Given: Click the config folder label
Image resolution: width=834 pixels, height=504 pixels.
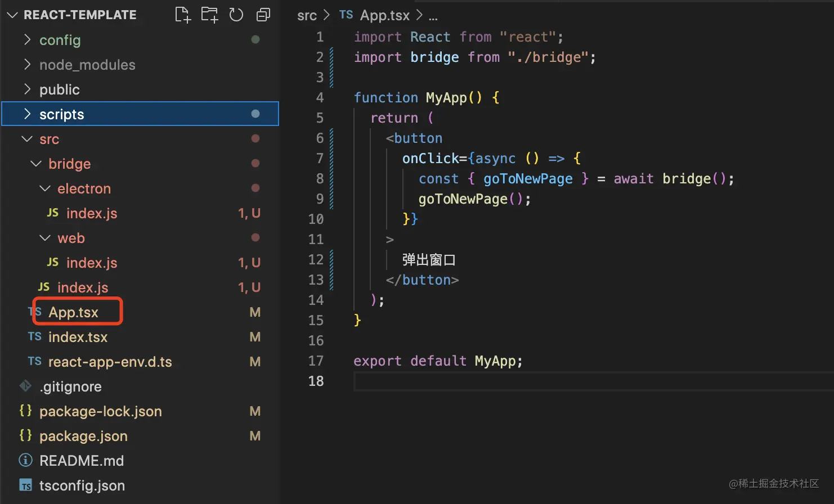Looking at the screenshot, I should (60, 40).
